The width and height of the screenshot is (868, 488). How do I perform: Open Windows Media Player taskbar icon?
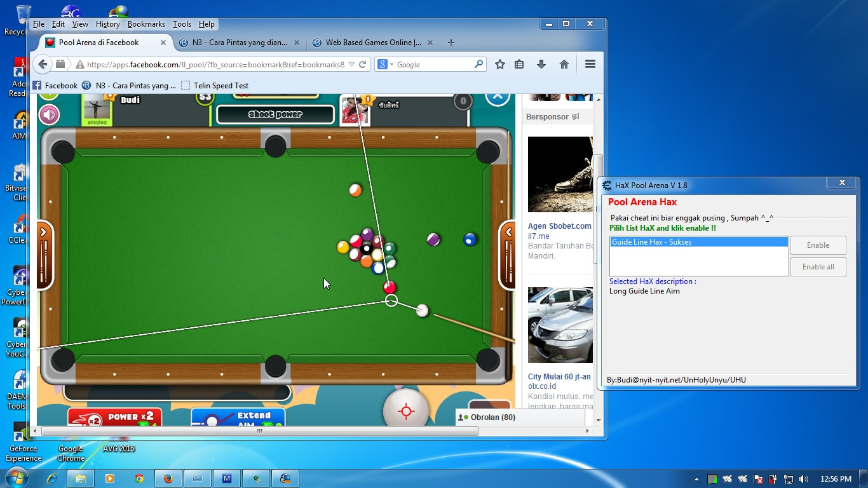point(110,478)
